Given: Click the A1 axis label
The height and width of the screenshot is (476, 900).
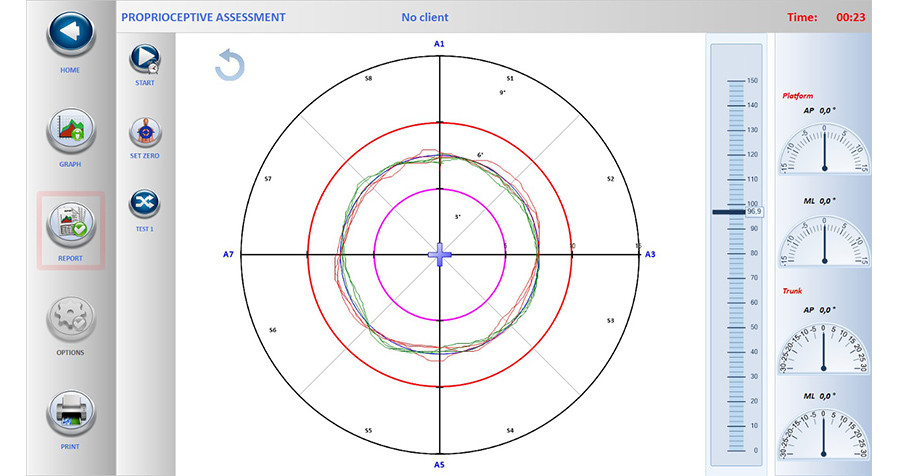Looking at the screenshot, I should (x=439, y=44).
